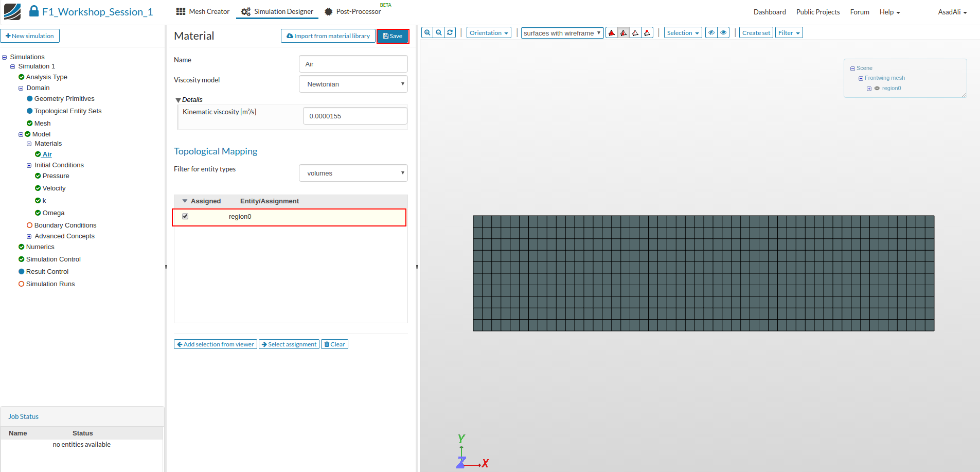Switch to the Mesh Creator tab
Image resolution: width=980 pixels, height=472 pixels.
pyautogui.click(x=203, y=12)
